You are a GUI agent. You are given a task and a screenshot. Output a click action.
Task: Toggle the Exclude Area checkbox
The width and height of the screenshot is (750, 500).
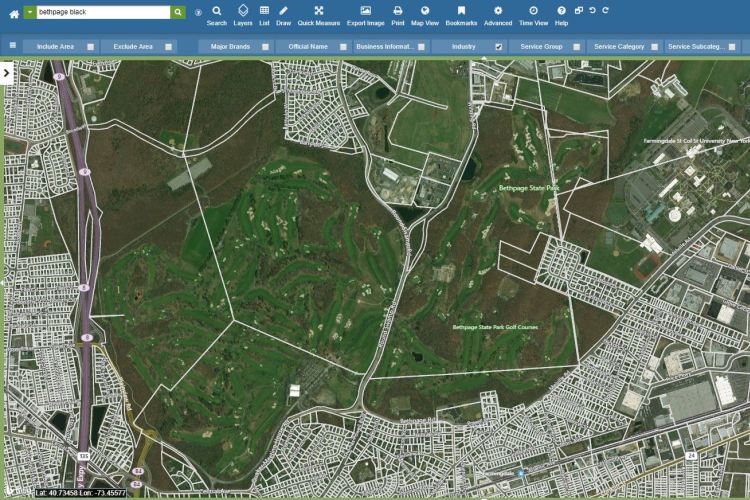pyautogui.click(x=168, y=47)
